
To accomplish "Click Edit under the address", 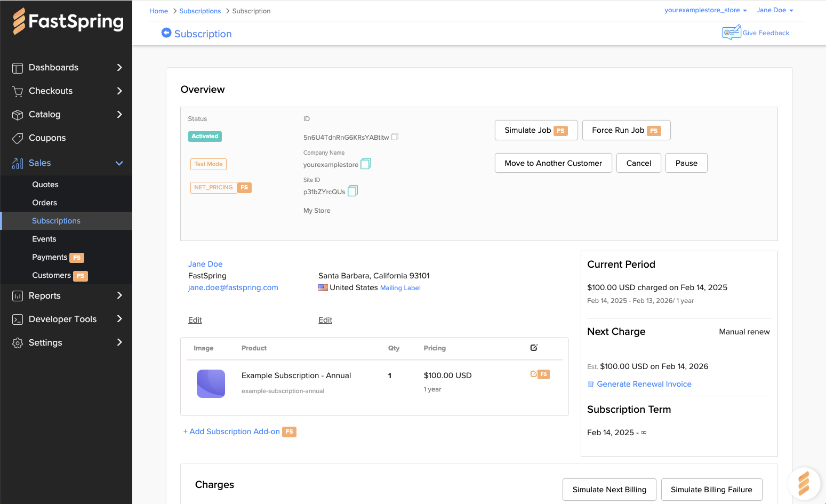I will pos(325,320).
